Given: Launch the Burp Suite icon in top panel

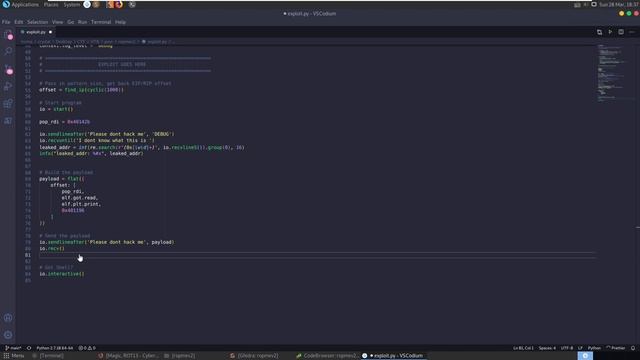Looking at the screenshot, I should pos(110,4).
